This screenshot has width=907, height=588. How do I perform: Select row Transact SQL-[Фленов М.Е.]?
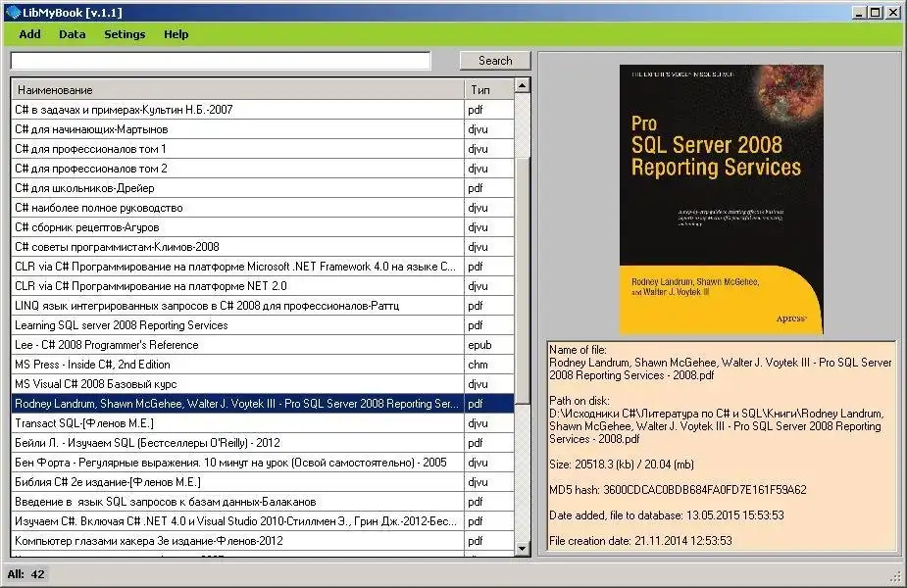[x=263, y=423]
